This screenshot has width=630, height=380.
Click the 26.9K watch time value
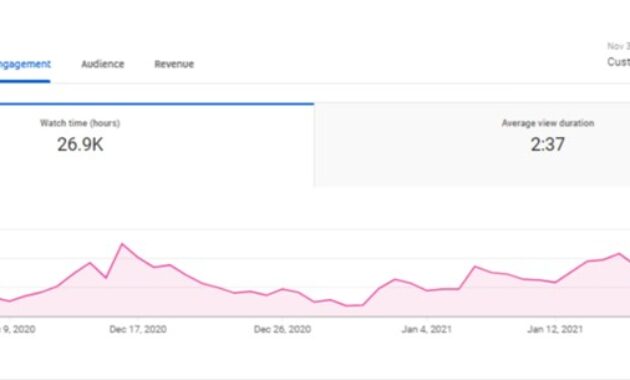pyautogui.click(x=80, y=145)
